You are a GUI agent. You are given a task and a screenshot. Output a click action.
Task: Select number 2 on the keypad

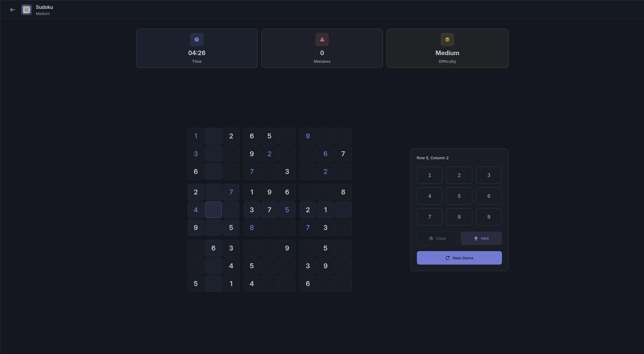pos(459,175)
